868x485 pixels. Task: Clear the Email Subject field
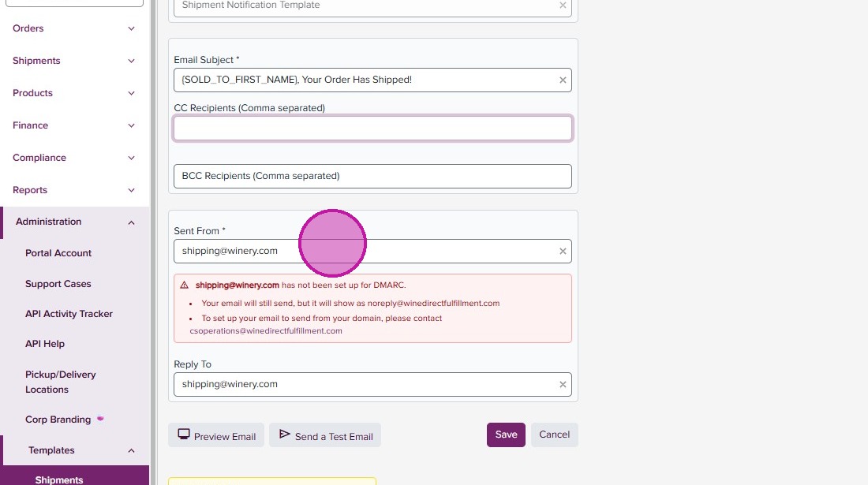[x=563, y=80]
